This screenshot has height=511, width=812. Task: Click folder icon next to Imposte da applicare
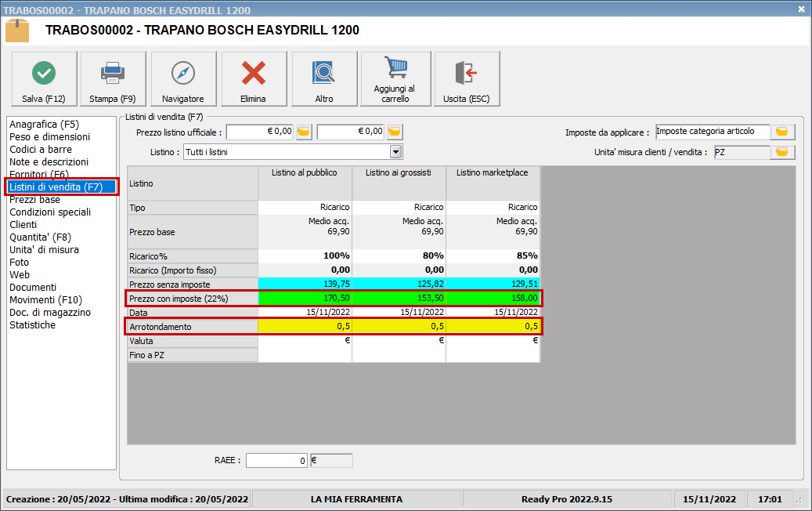click(x=782, y=132)
